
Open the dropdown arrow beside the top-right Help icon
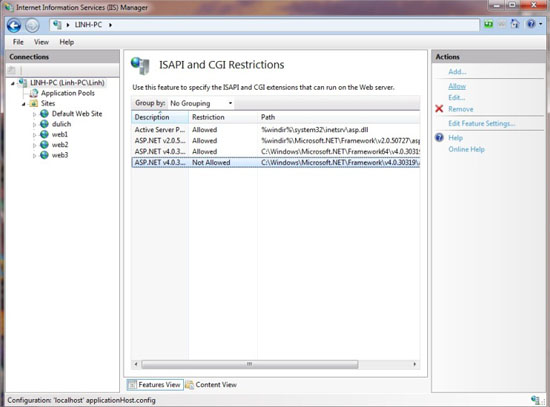(541, 24)
